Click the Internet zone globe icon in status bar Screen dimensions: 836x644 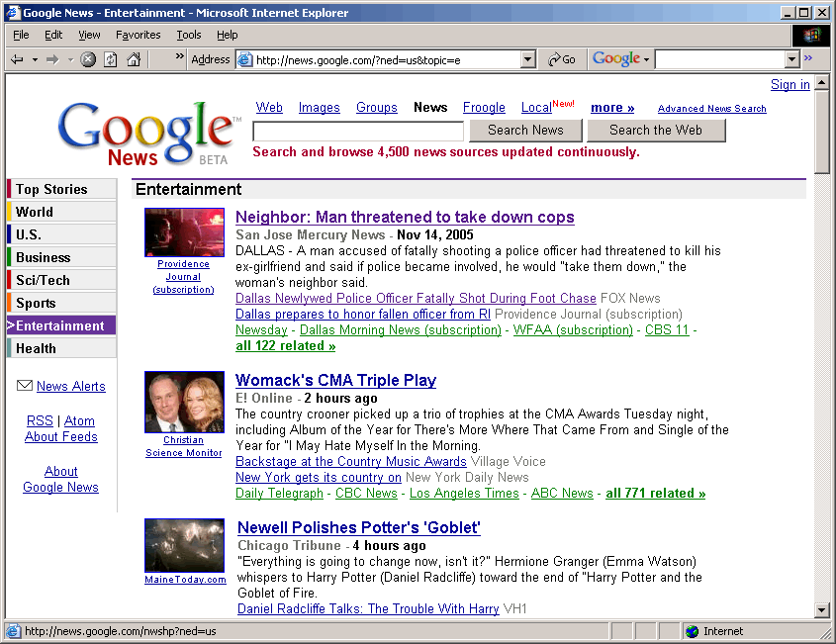(x=692, y=631)
